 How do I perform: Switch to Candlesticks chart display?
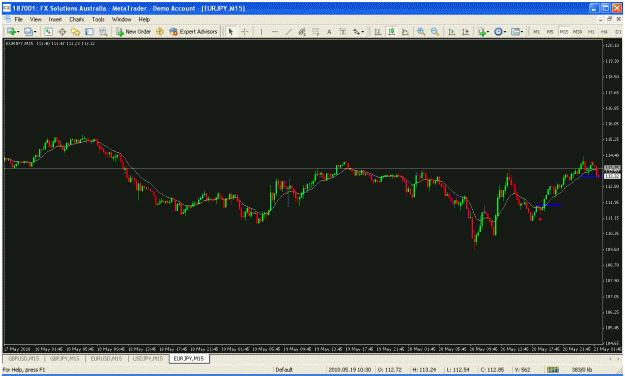pyautogui.click(x=391, y=31)
